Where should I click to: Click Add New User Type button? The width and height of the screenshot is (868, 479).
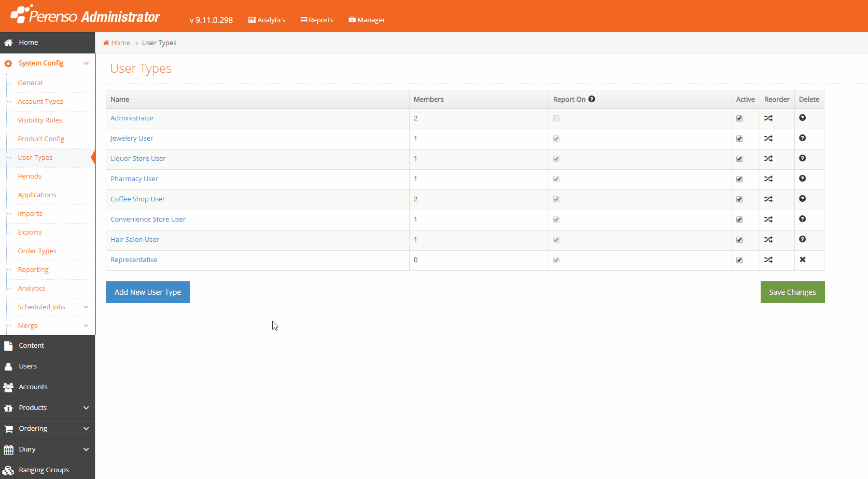(148, 292)
